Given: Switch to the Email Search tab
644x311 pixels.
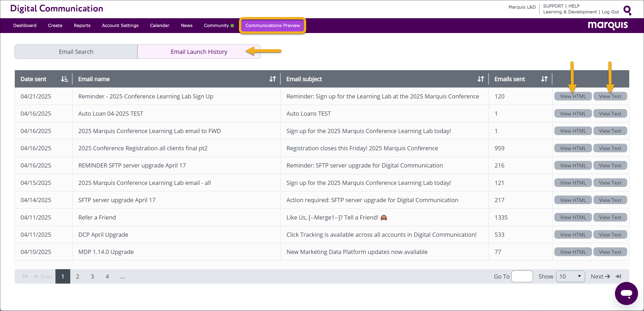Looking at the screenshot, I should click(76, 52).
